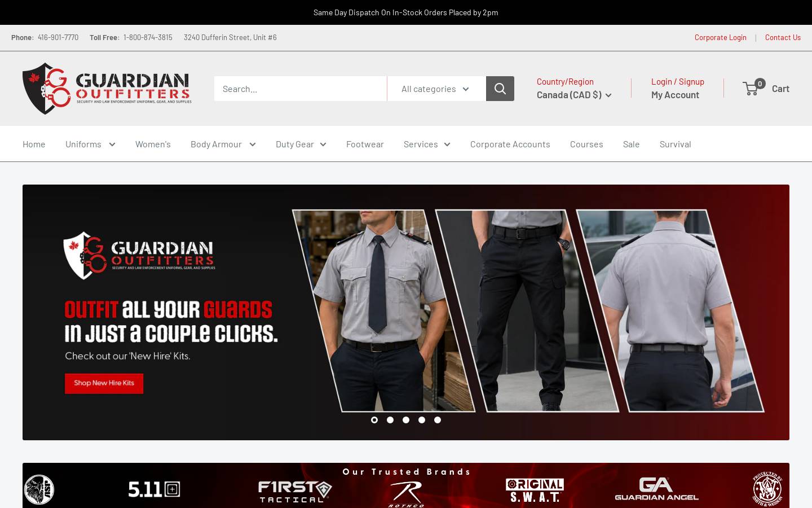This screenshot has height=508, width=812.
Task: Click the Cart text link
Action: tap(780, 88)
